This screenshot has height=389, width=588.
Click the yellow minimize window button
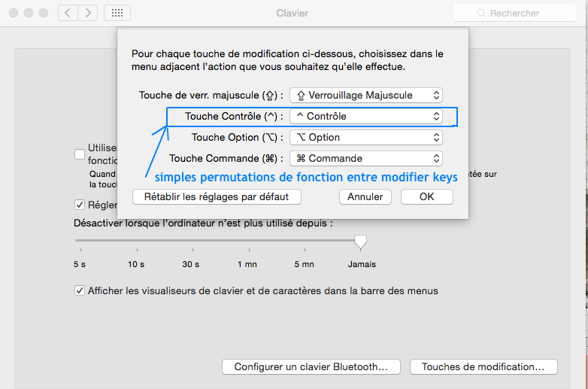29,13
